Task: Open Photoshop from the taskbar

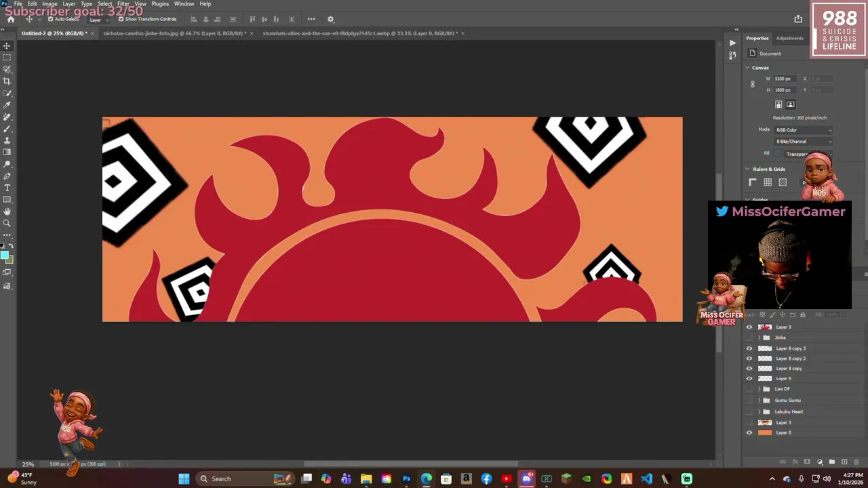Action: coord(406,479)
